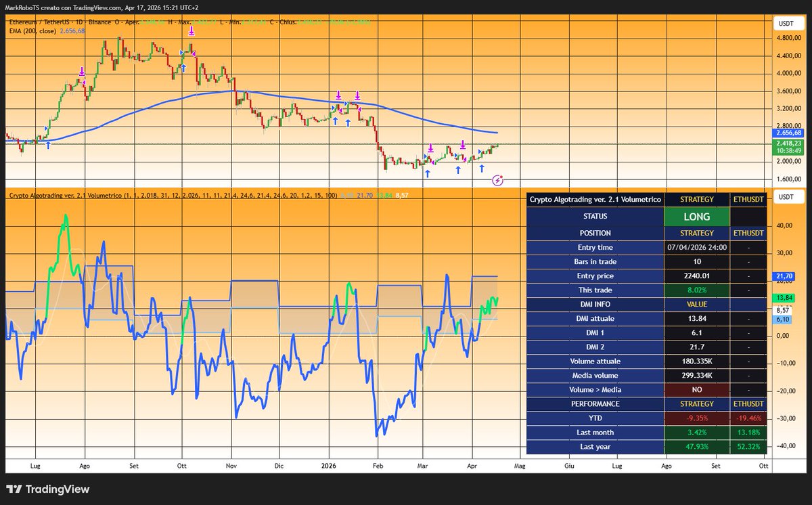Click the 40,00 indicator scale label
The image size is (812, 505).
point(783,226)
